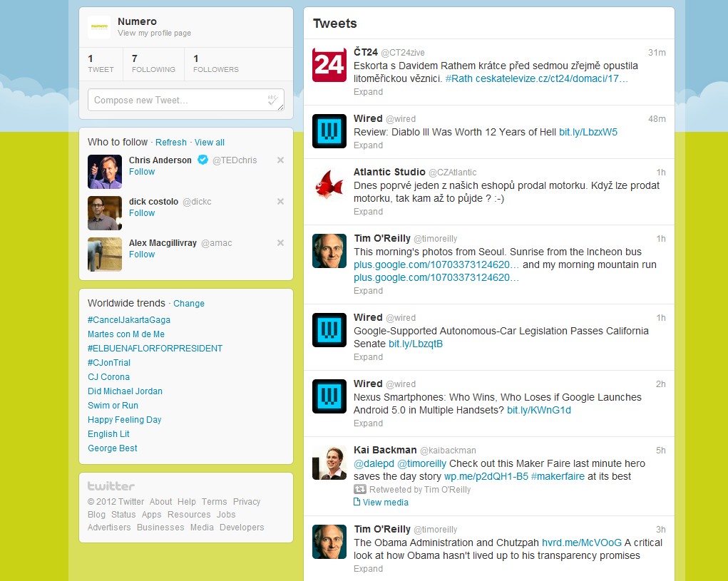Image resolution: width=728 pixels, height=581 pixels.
Task: Expand the Obama Administration tweet
Action: (368, 569)
